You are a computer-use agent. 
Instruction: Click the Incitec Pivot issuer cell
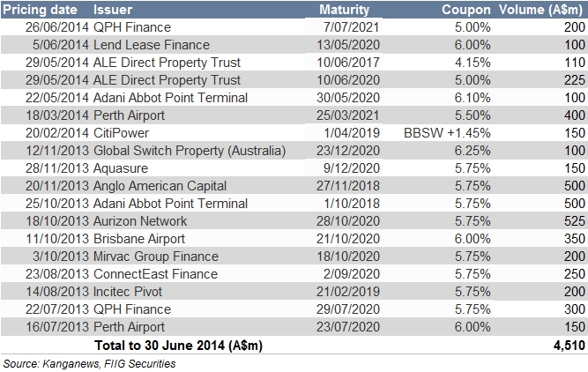pyautogui.click(x=131, y=292)
